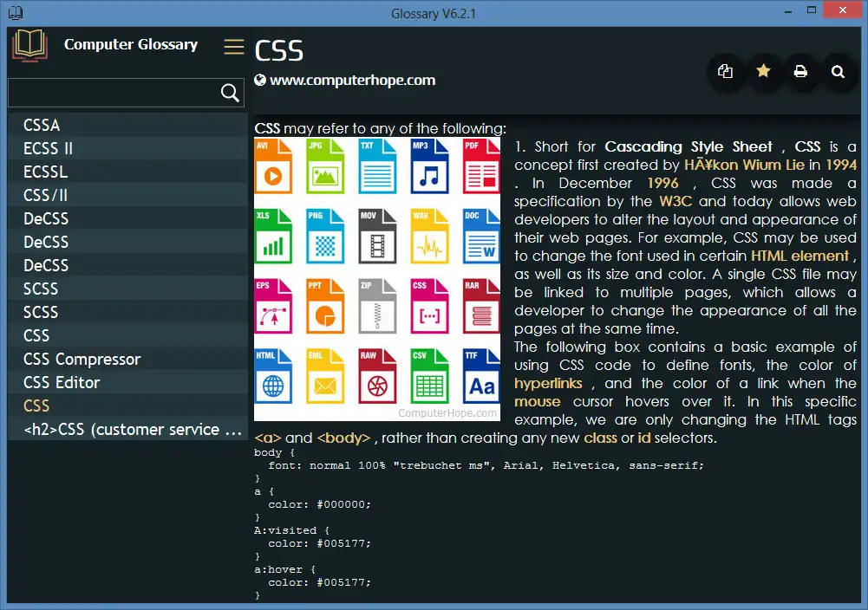
Task: Open the class selector link
Action: point(600,438)
